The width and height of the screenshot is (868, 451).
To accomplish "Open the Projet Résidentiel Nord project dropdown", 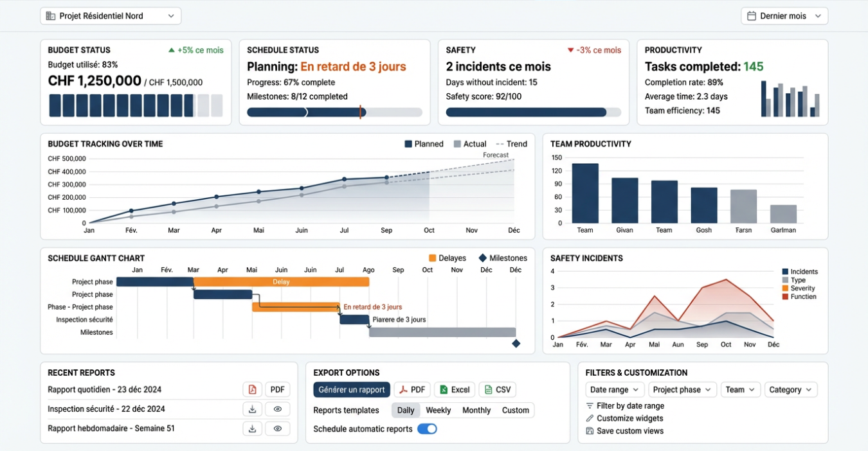I will (x=111, y=16).
